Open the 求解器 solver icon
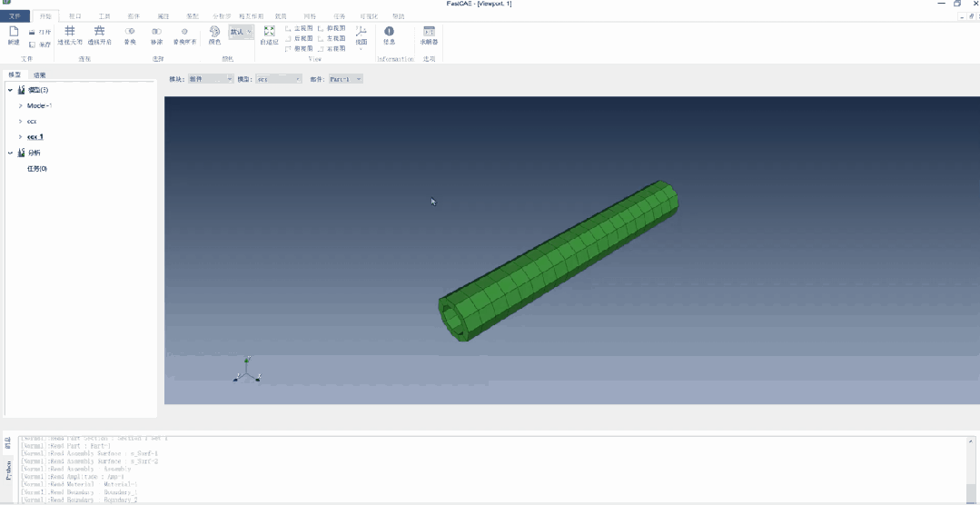The width and height of the screenshot is (980, 505). pos(429,31)
